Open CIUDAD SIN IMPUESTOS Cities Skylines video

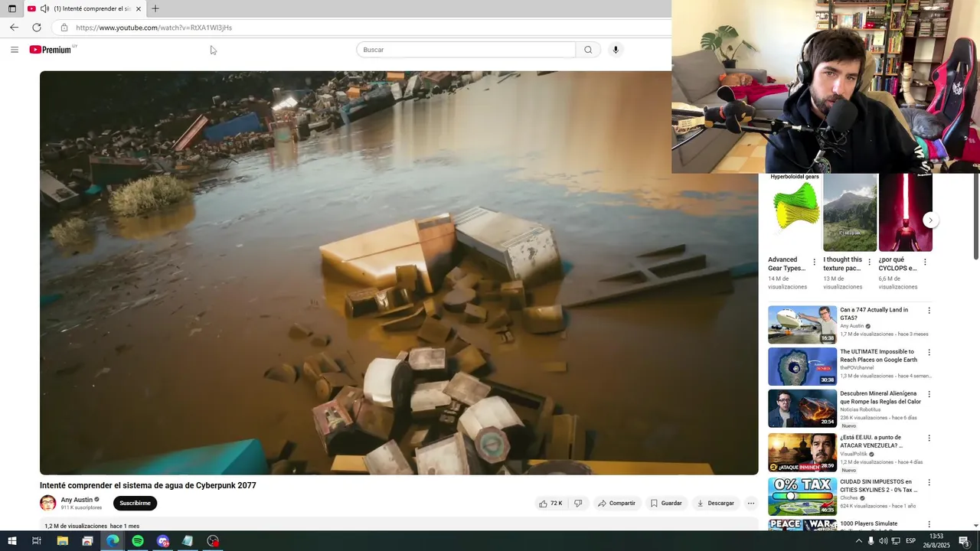tap(802, 496)
